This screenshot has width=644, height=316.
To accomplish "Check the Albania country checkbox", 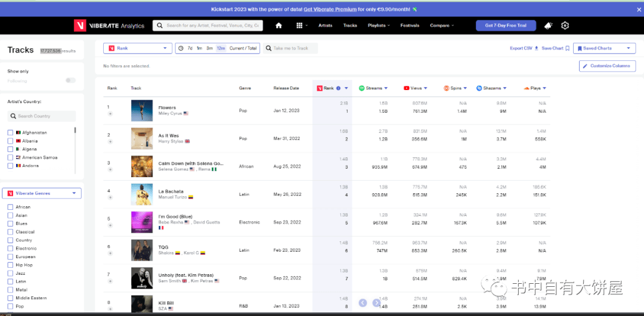I will (x=10, y=141).
